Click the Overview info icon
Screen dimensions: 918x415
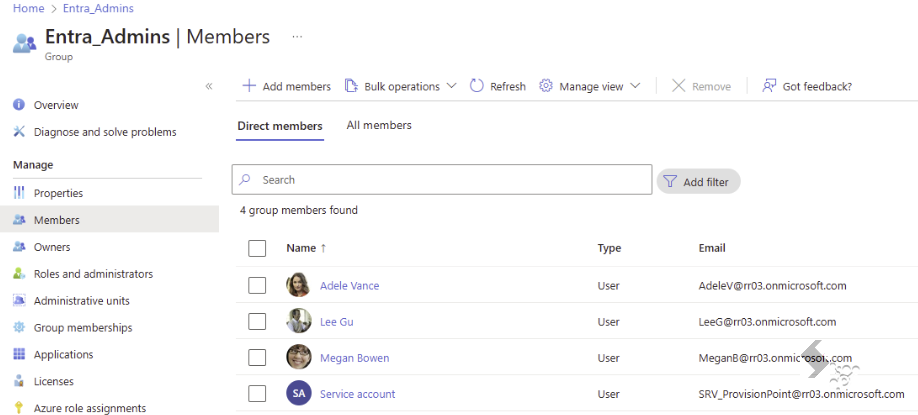(19, 105)
